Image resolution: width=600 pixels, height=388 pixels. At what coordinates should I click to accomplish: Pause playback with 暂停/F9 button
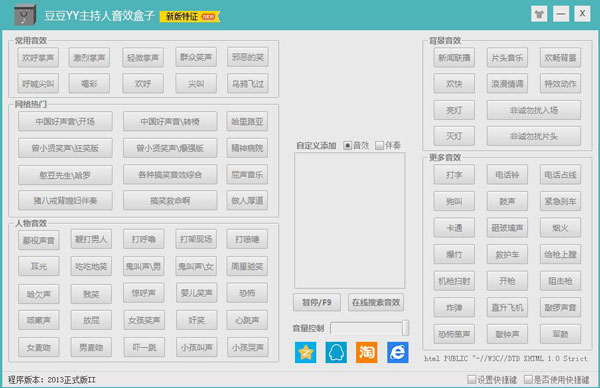[x=316, y=303]
